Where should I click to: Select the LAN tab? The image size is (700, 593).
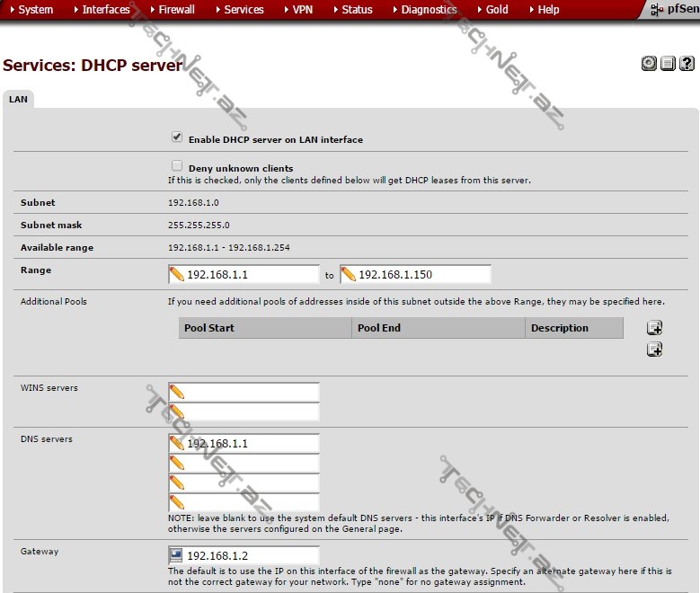tap(18, 100)
